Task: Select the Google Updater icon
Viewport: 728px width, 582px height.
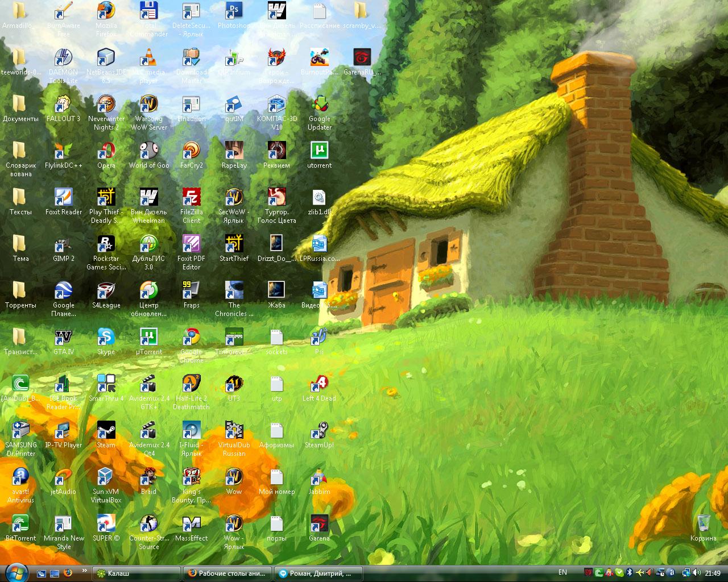Action: (x=320, y=113)
